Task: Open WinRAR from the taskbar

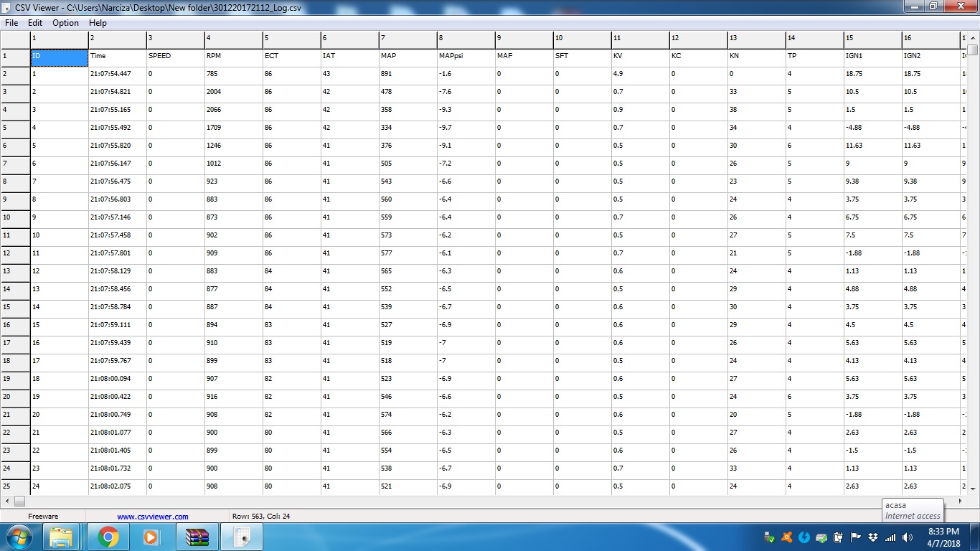Action: (x=196, y=537)
